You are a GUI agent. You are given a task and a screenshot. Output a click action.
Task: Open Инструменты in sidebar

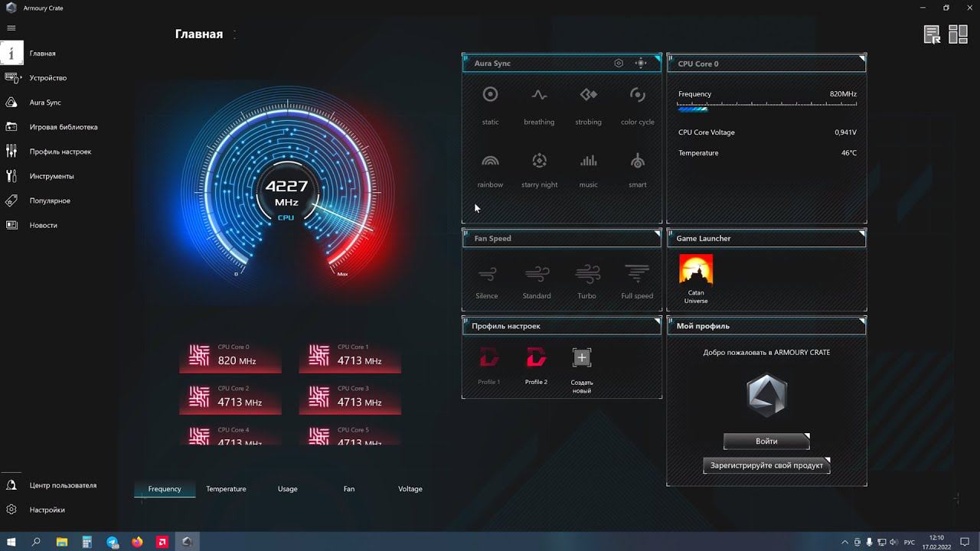tap(51, 176)
